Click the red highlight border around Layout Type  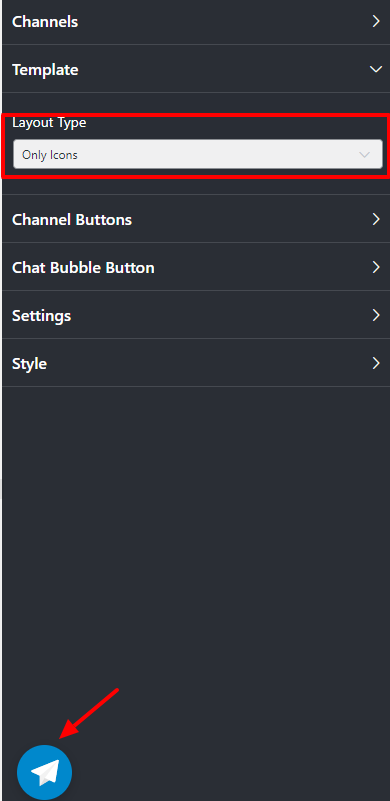click(196, 115)
